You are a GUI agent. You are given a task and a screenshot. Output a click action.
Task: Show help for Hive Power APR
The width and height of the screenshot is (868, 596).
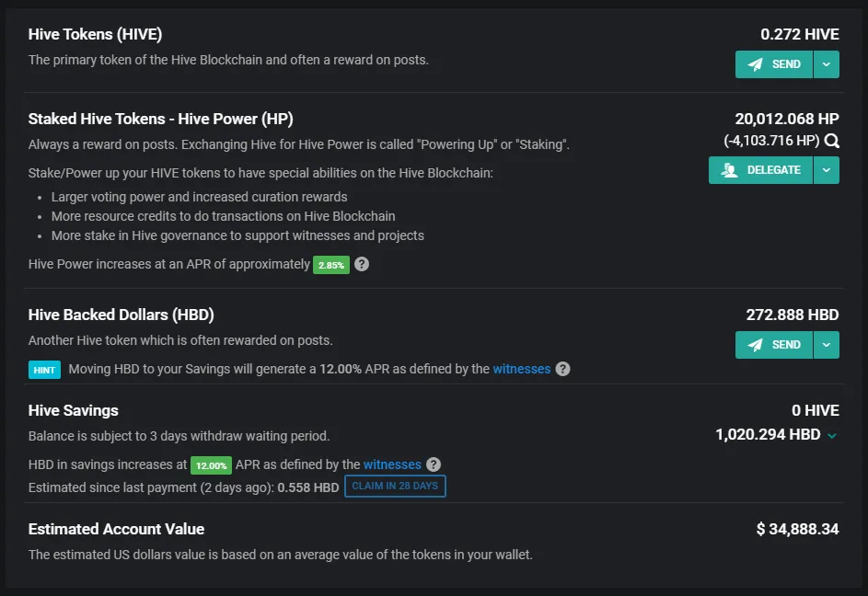pyautogui.click(x=362, y=264)
